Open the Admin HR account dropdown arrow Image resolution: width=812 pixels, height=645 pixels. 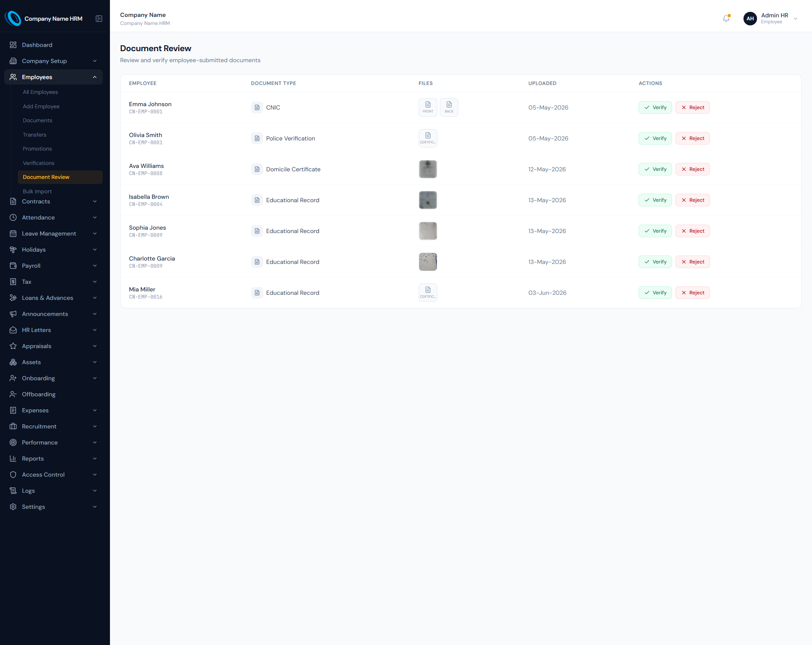(796, 19)
